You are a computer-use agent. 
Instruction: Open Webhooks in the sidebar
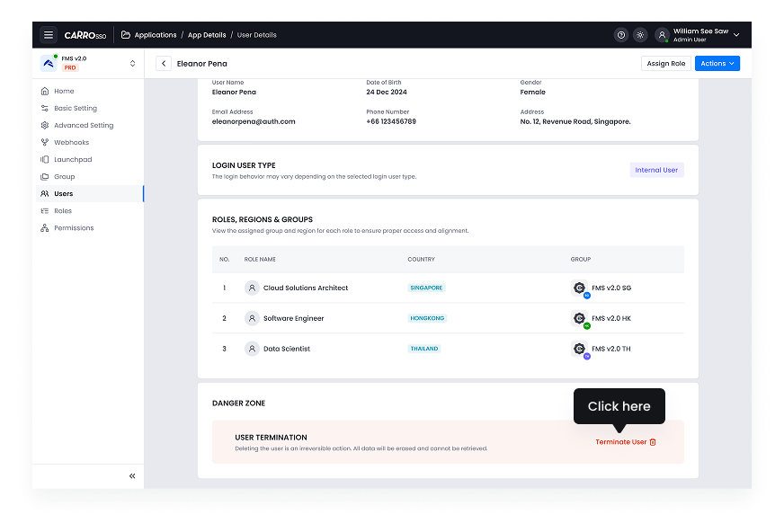(x=71, y=142)
